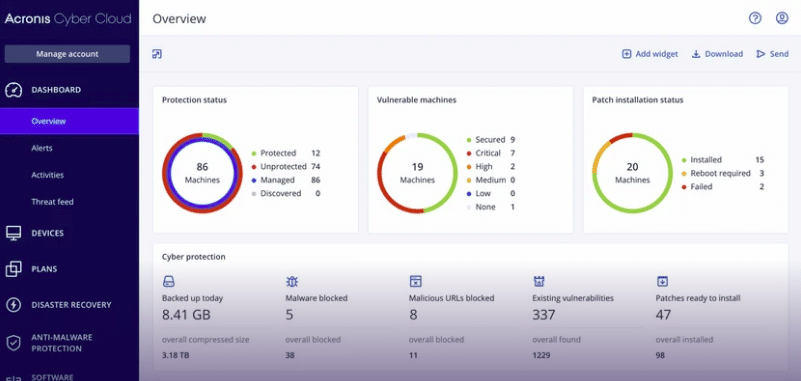Open the DISASTER RECOVERY section
This screenshot has width=801, height=381.
click(71, 305)
